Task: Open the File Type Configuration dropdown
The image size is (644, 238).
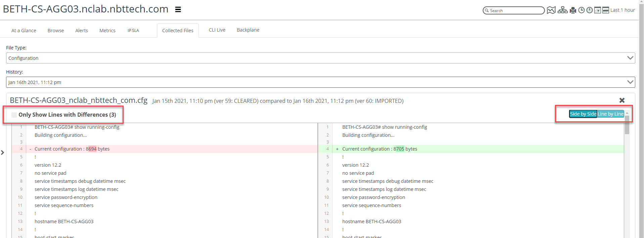Action: [320, 58]
